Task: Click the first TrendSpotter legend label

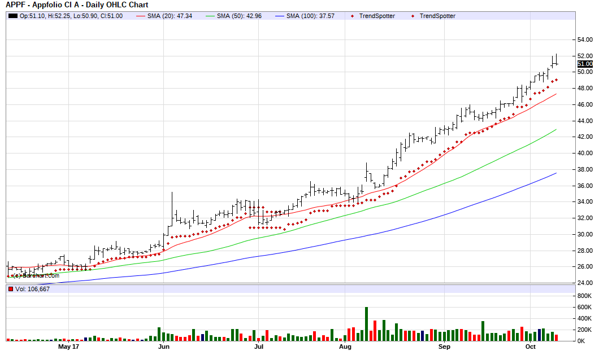Action: click(x=377, y=16)
